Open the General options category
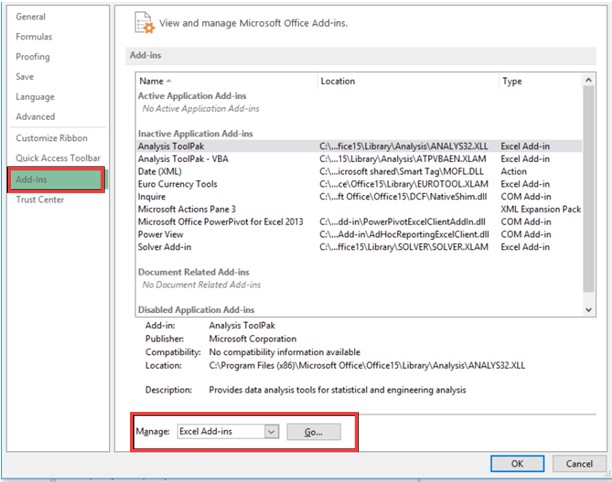The height and width of the screenshot is (482, 612). point(30,17)
